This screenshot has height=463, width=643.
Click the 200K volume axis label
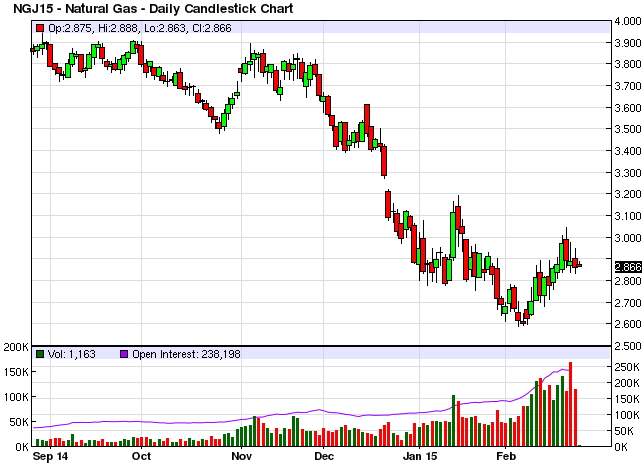click(16, 348)
